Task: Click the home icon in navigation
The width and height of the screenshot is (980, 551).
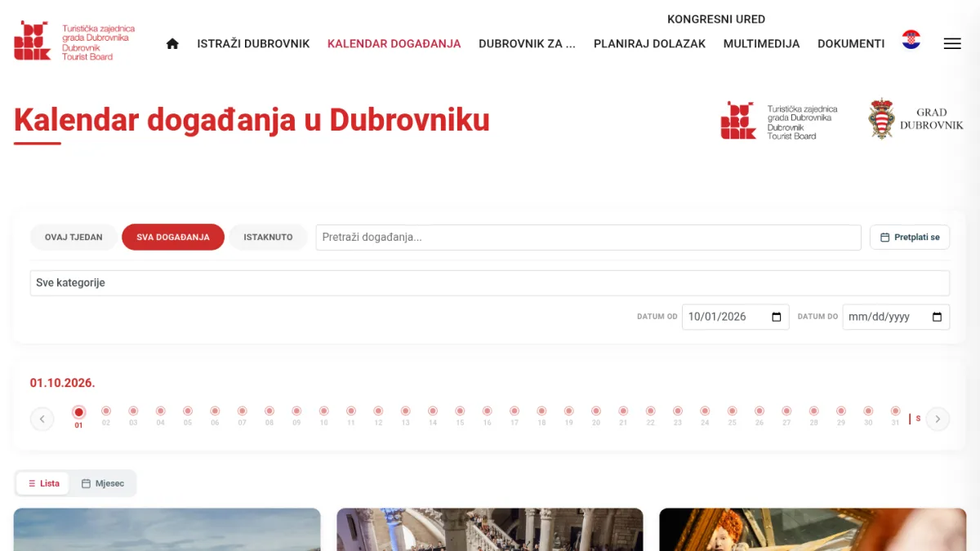Action: pyautogui.click(x=172, y=44)
